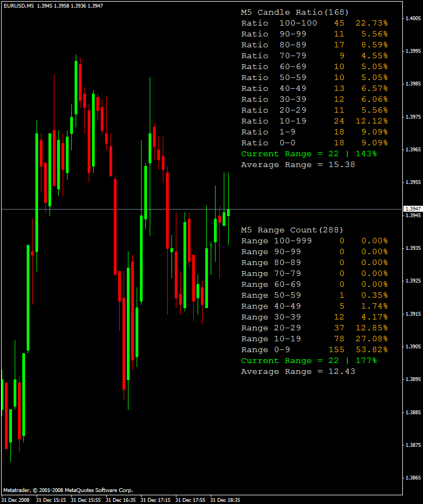Screen dimensions: 423x504
Task: Click the 53.82% range percentage value
Action: tap(372, 350)
